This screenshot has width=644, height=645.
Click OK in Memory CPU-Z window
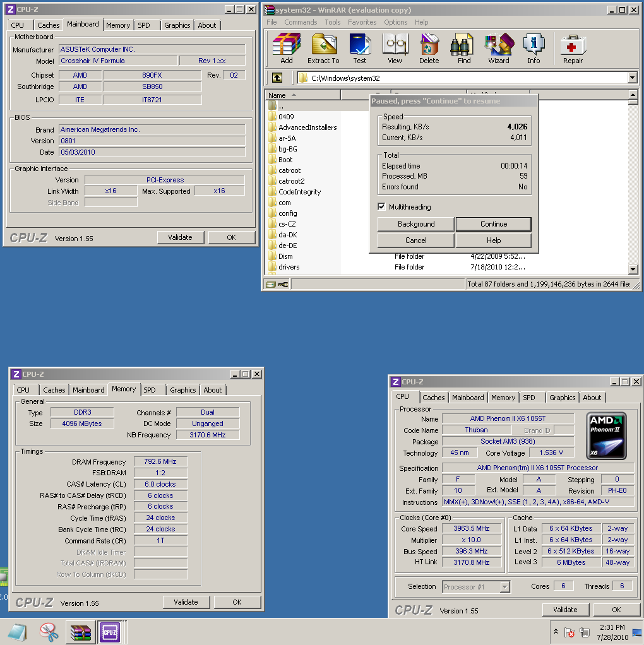237,602
